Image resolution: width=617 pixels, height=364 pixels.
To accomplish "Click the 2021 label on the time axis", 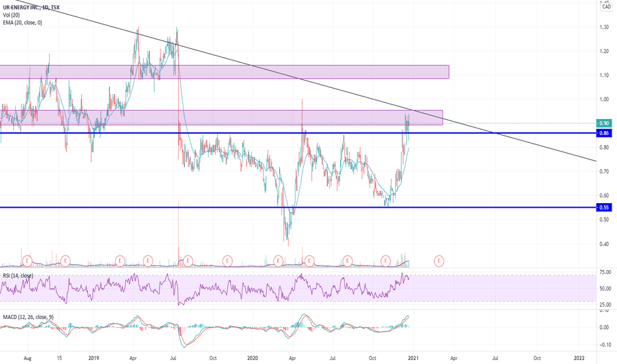I will (413, 358).
